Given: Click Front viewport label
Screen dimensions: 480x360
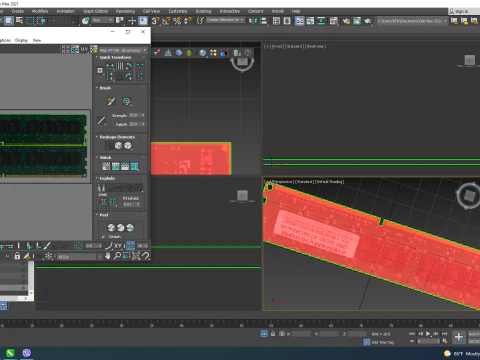Looking at the screenshot, I should click(277, 46).
